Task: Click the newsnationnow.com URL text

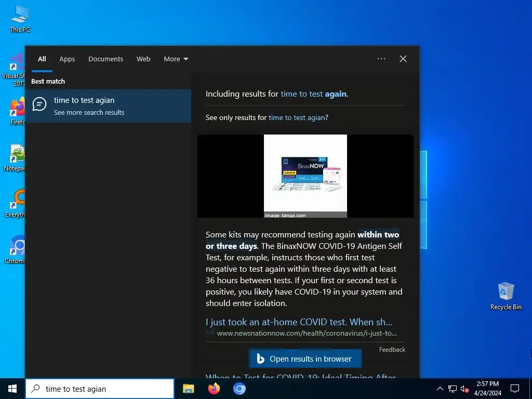Action: coord(307,333)
